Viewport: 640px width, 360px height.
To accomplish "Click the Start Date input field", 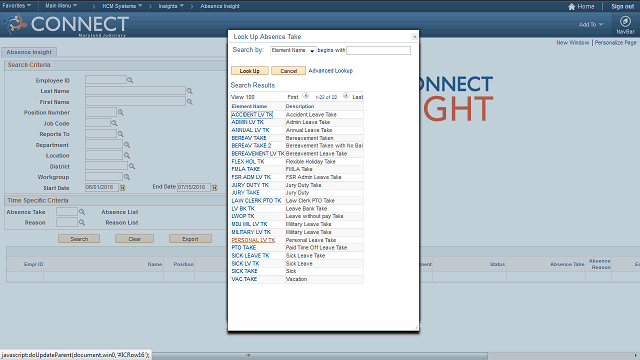I will coord(102,187).
